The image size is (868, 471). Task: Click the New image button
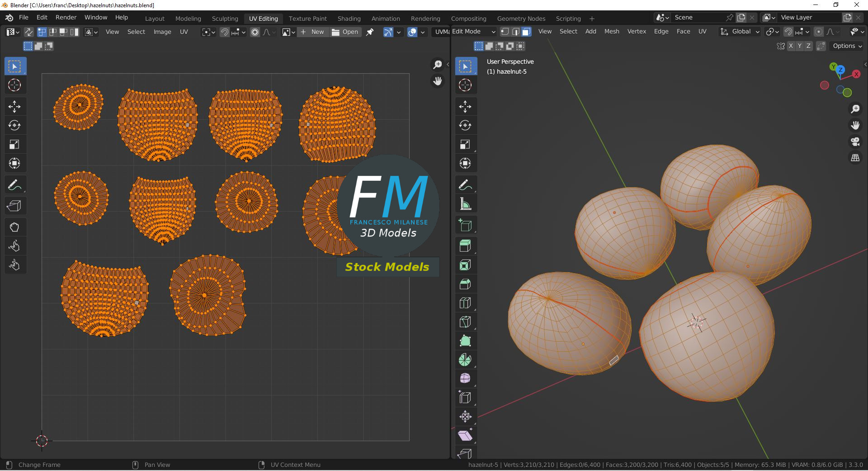[313, 32]
